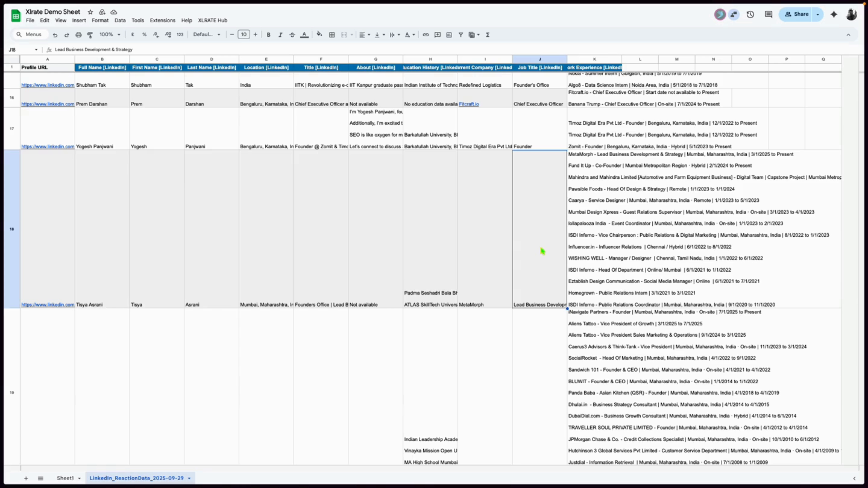Click the strikethrough icon

(x=292, y=34)
